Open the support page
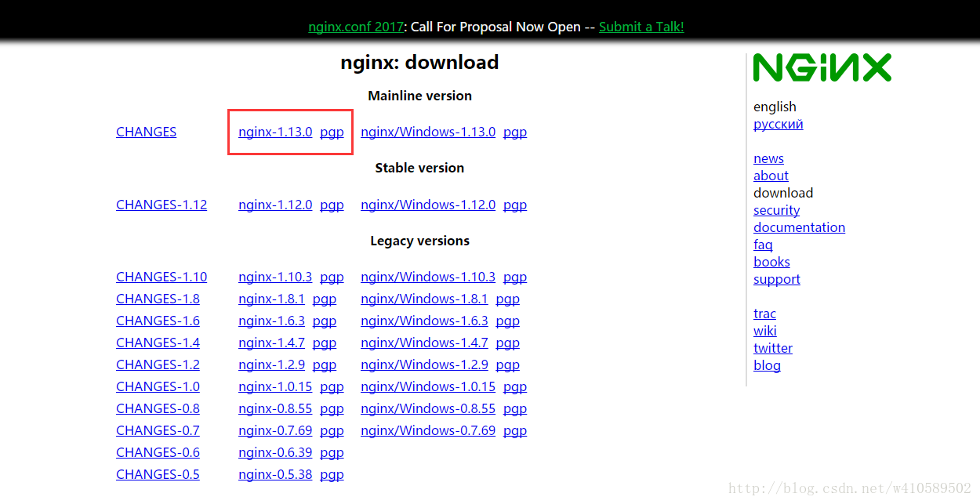This screenshot has height=504, width=980. point(777,279)
